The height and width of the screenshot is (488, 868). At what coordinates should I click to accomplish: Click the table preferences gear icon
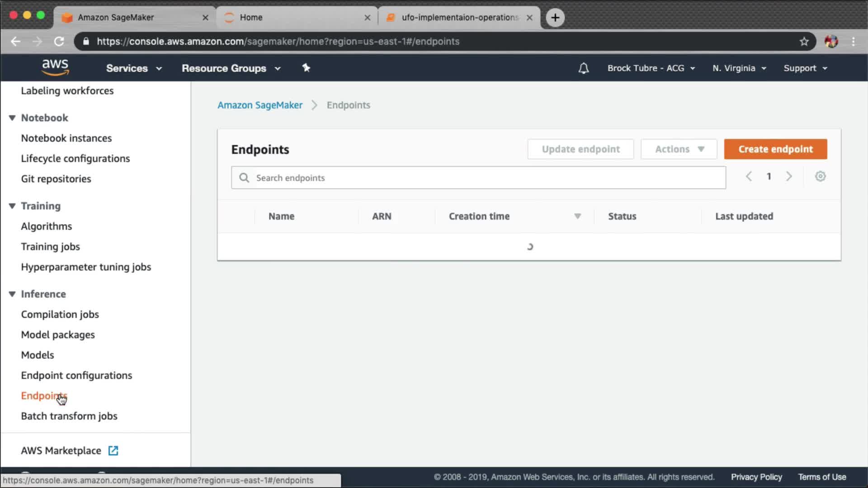(x=820, y=176)
